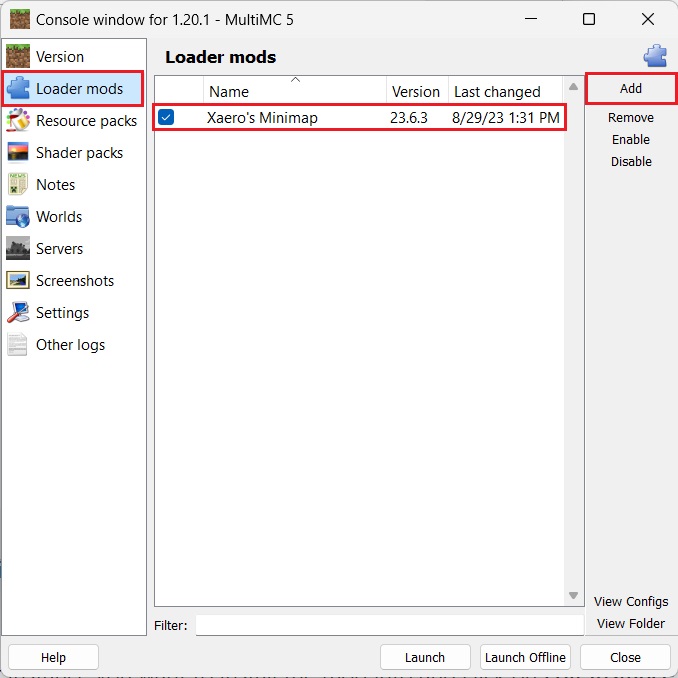Select the Loader mods page
This screenshot has width=678, height=678.
tap(73, 89)
